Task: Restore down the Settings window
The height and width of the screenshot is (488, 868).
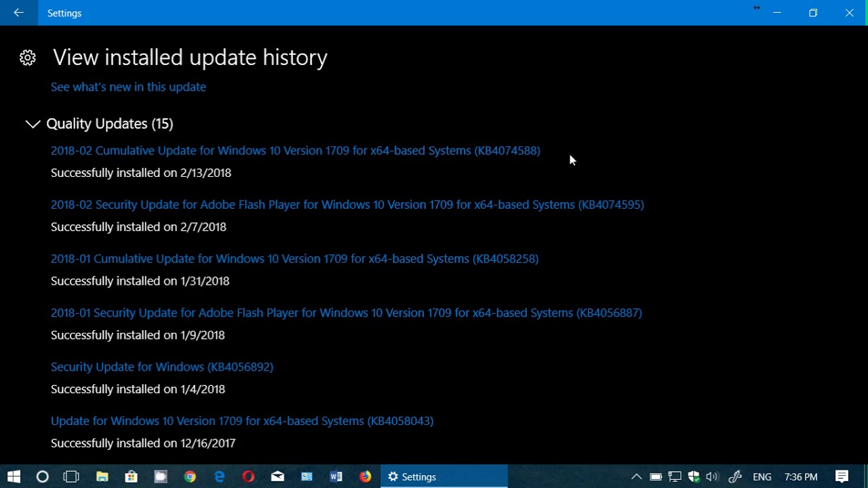Action: 813,13
